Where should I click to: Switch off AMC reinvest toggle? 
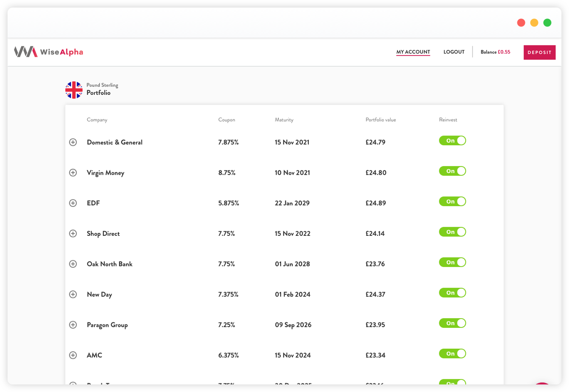pyautogui.click(x=452, y=353)
